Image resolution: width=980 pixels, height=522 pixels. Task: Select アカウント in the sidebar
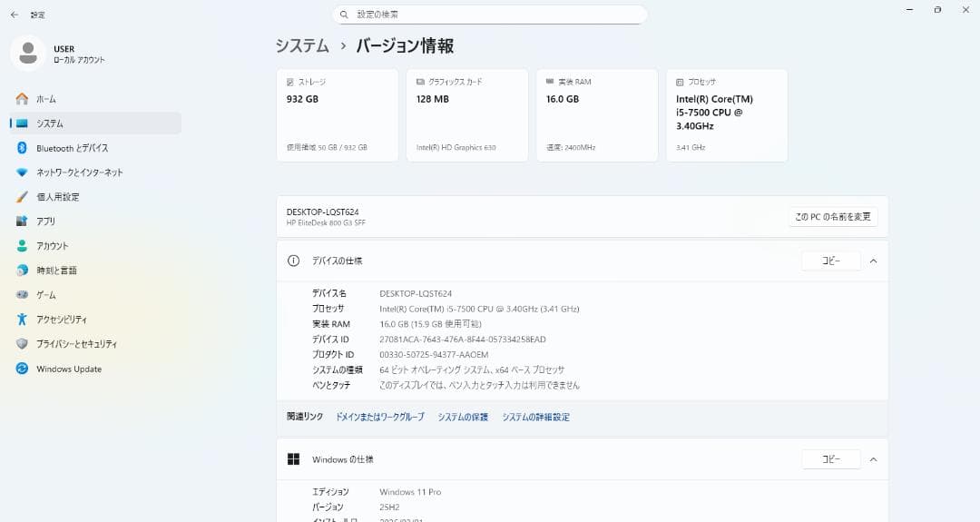(95, 246)
